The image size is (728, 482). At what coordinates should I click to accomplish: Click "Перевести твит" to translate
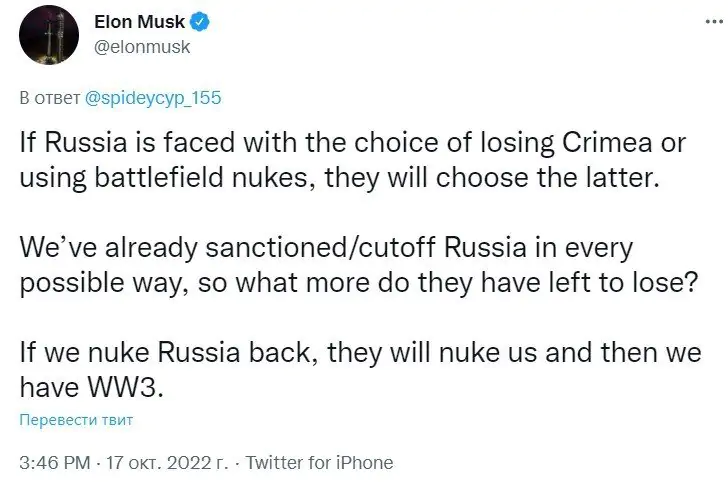pos(76,420)
